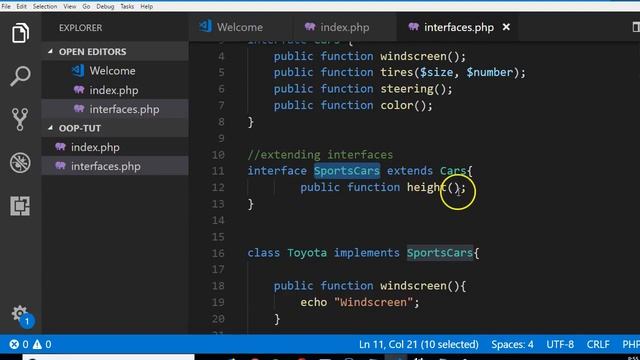
Task: Select Welcome in Open Editors list
Action: (x=112, y=71)
